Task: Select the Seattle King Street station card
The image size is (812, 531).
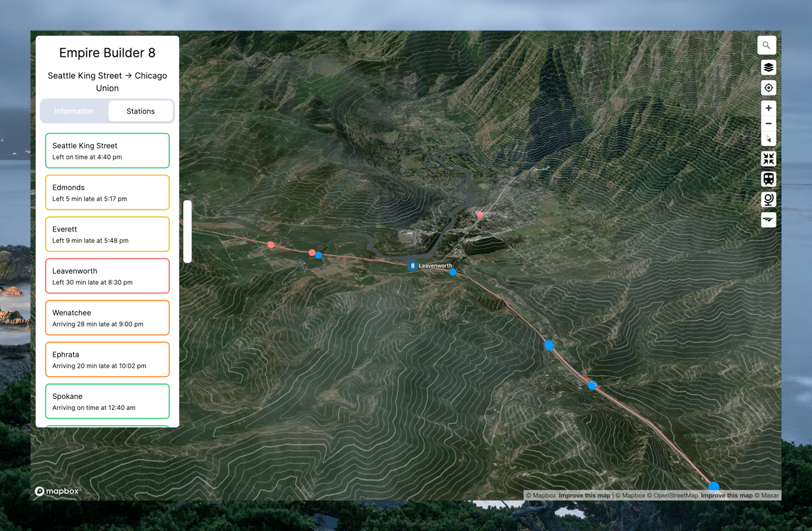Action: coord(107,151)
